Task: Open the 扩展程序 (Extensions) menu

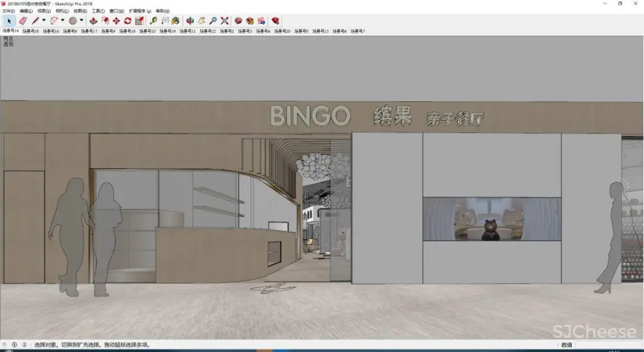Action: 140,11
